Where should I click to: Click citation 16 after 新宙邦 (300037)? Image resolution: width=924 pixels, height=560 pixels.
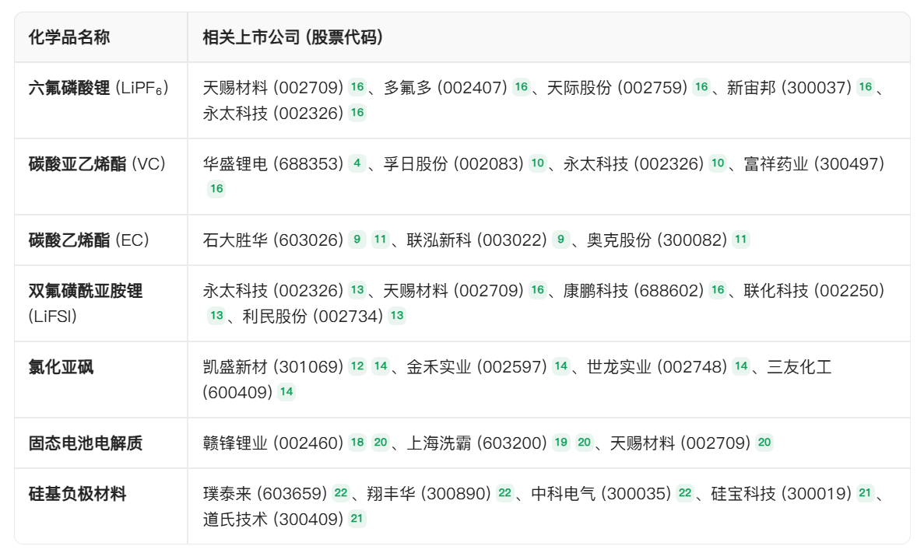point(865,87)
